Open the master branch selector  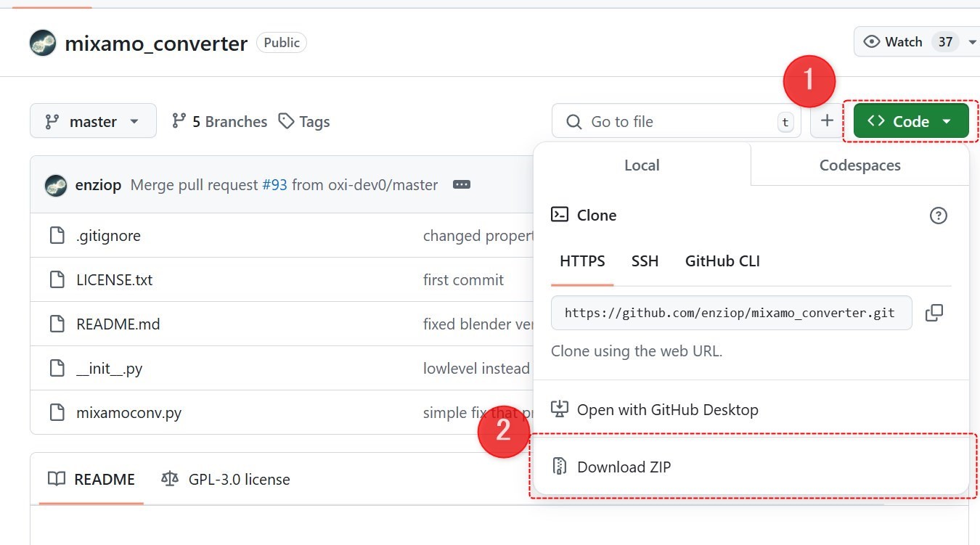(x=93, y=121)
